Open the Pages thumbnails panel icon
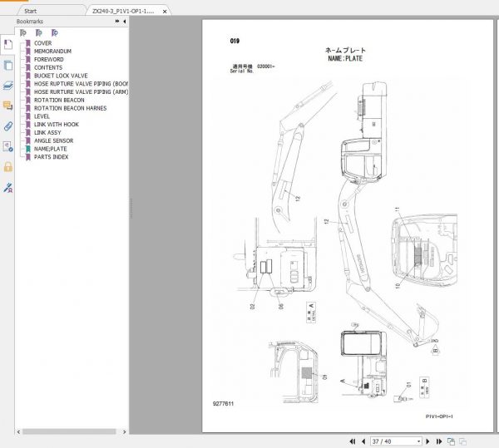The image size is (499, 448). [8, 65]
